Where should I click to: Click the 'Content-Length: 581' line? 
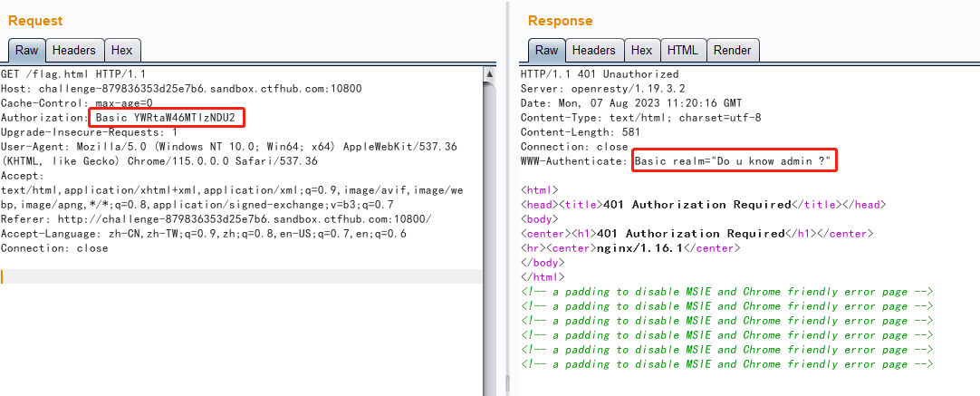pyautogui.click(x=580, y=132)
